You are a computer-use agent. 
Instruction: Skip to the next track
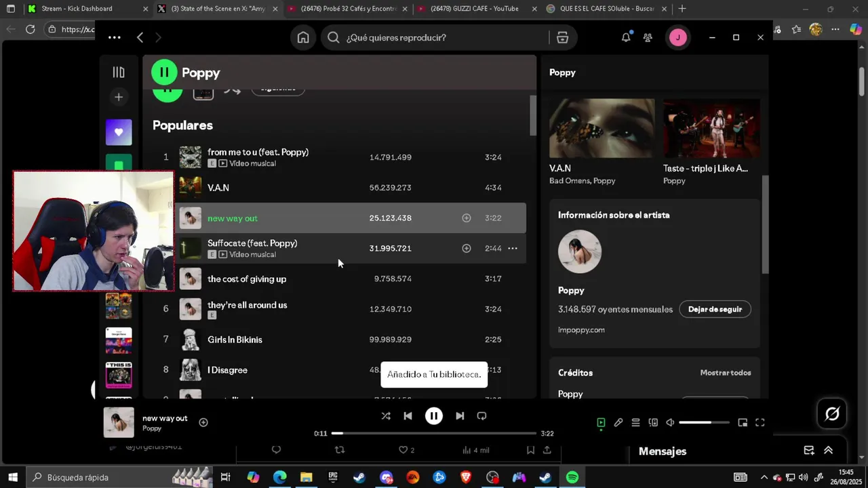point(460,416)
